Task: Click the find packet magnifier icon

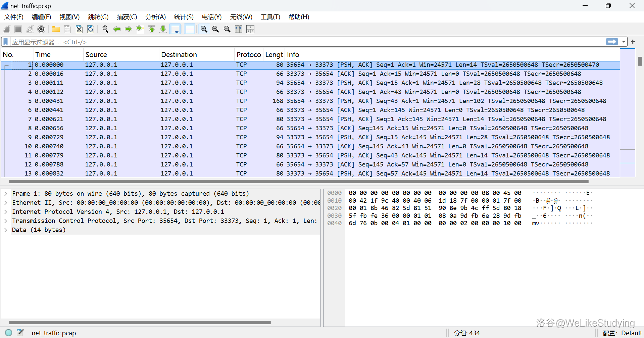Action: (105, 30)
